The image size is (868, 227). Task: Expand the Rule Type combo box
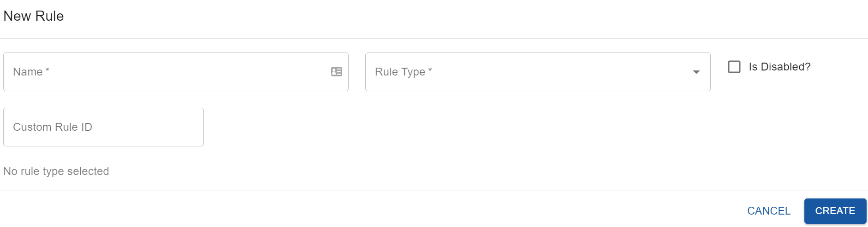click(537, 72)
